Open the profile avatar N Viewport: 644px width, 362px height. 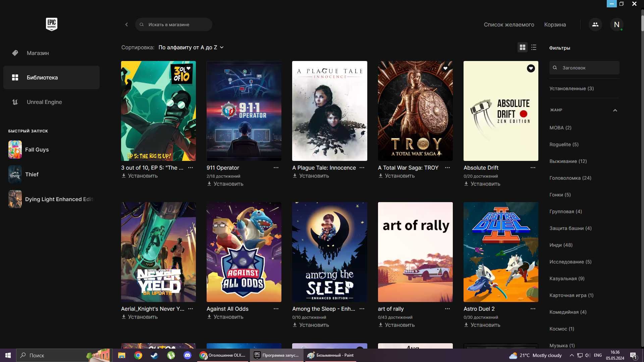coord(616,24)
